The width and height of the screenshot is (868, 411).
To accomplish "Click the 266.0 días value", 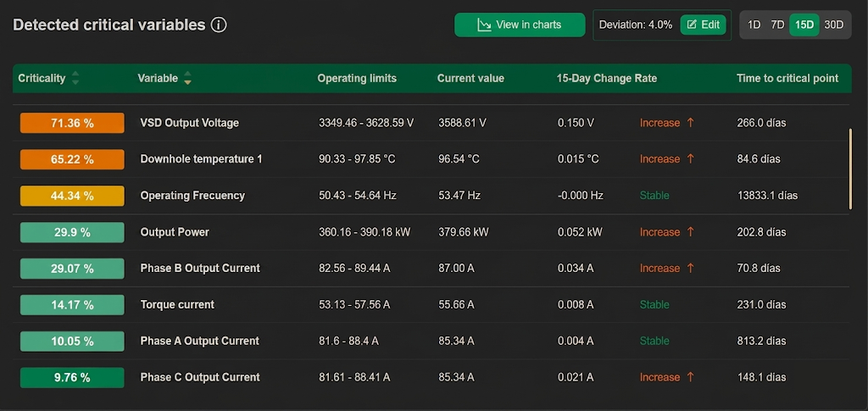I will [x=761, y=123].
